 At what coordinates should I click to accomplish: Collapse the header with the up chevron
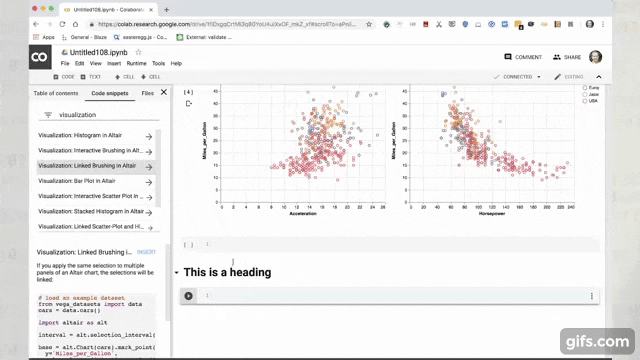click(599, 77)
